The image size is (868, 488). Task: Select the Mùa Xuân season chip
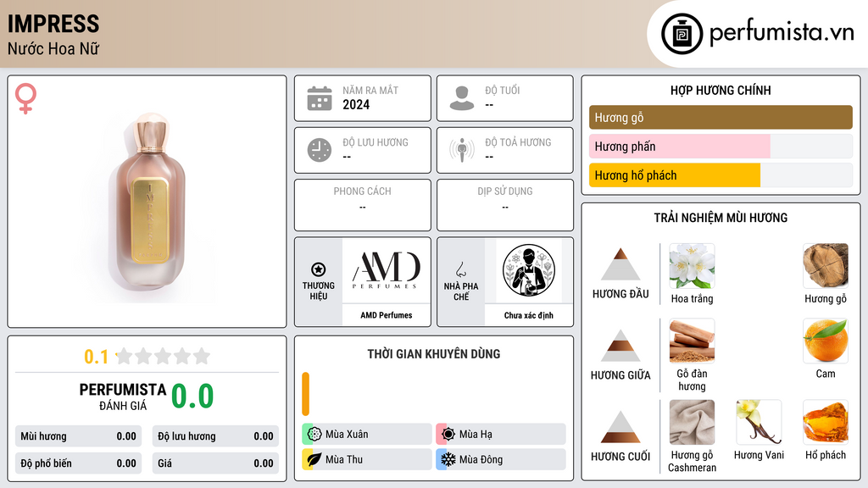point(367,434)
